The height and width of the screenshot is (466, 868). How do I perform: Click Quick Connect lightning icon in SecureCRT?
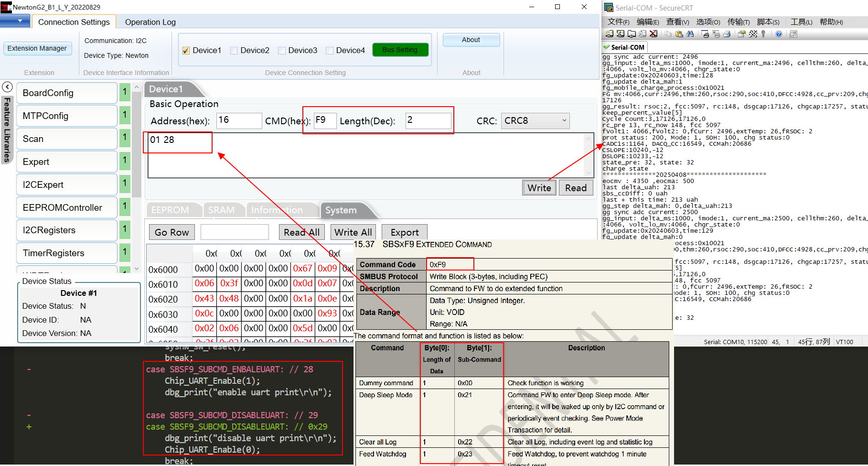pos(621,34)
